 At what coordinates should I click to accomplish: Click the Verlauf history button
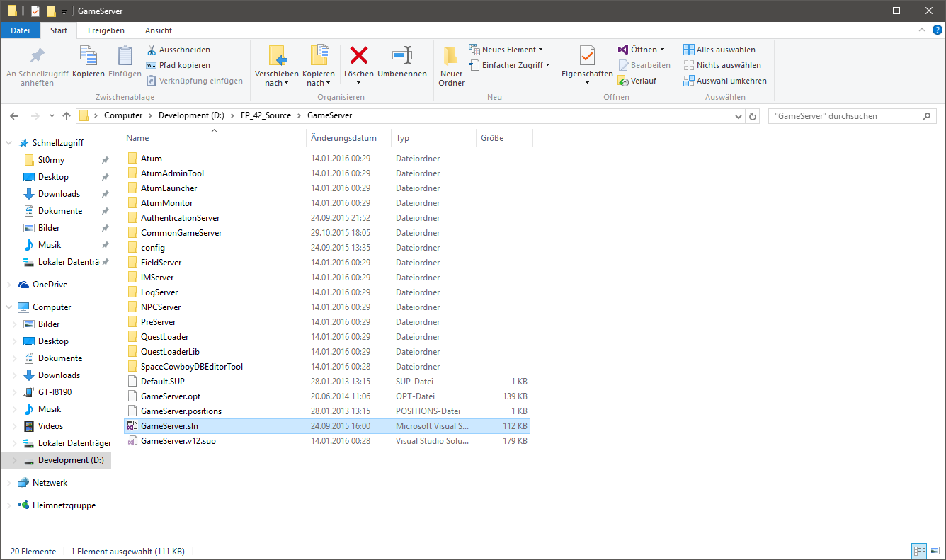[637, 81]
